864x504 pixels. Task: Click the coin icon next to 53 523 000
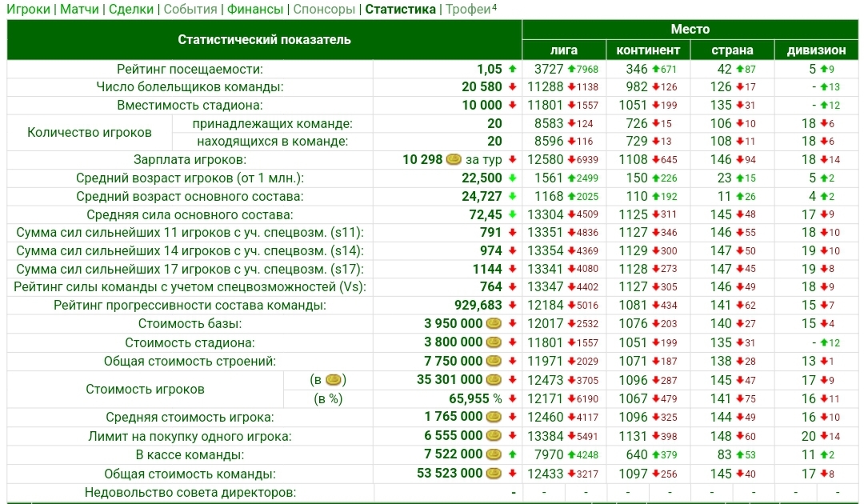(494, 474)
